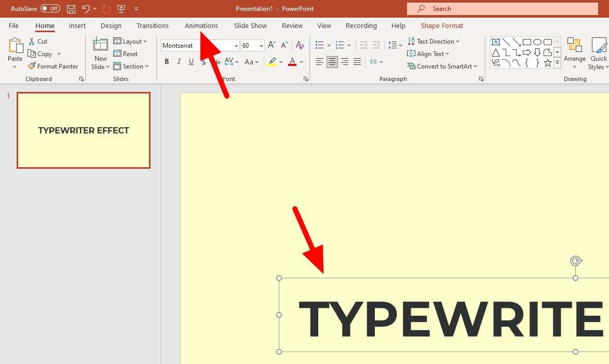
Task: Select the Oval shape
Action: click(x=537, y=42)
